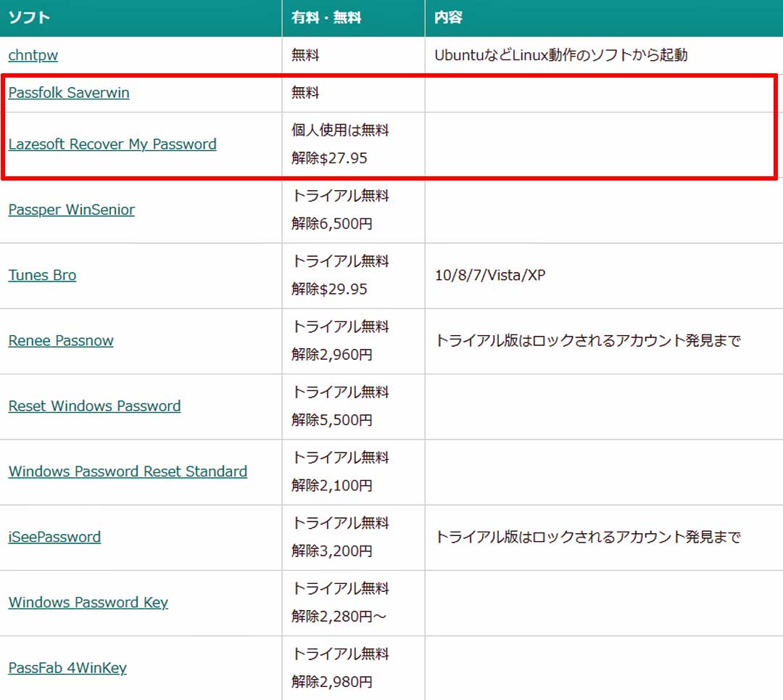Screen dimensions: 783x700
Task: Open the Windows Password Key link
Action: coord(88,603)
